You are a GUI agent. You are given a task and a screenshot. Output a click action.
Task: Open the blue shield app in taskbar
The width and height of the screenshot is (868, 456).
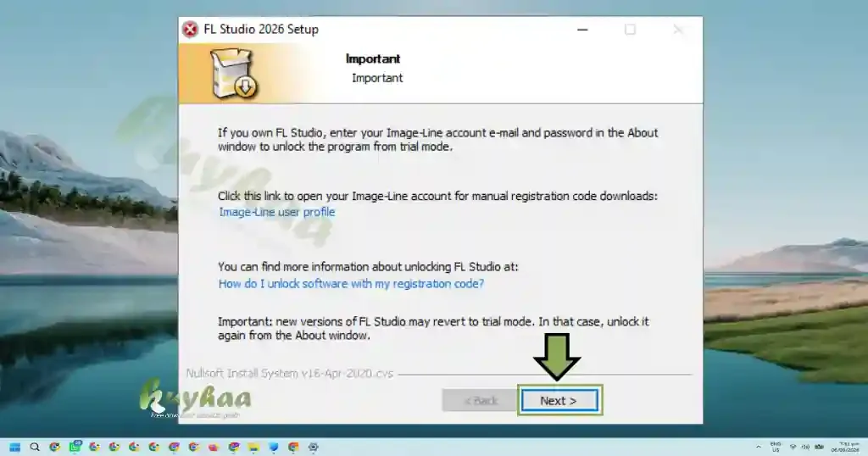click(274, 448)
